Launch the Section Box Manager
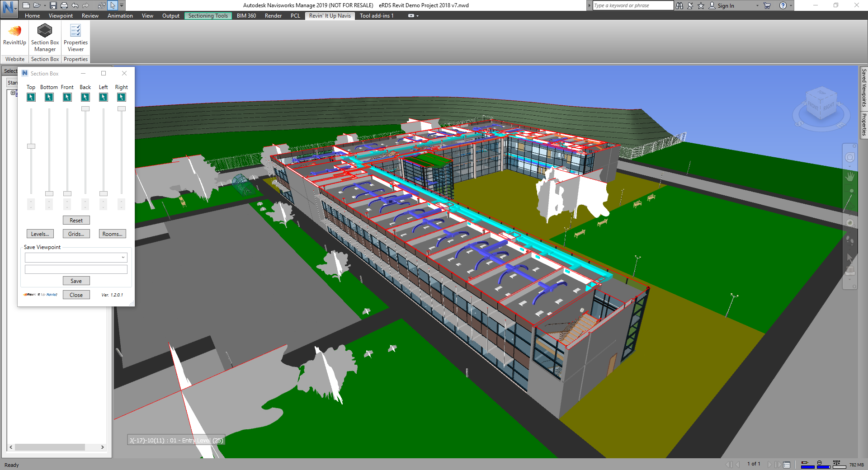 pyautogui.click(x=45, y=38)
